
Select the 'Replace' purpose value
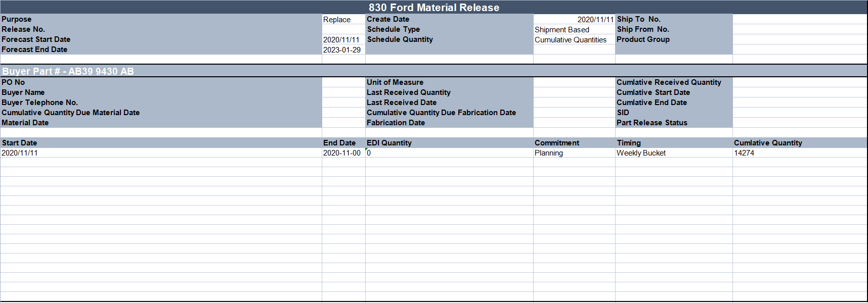point(343,19)
